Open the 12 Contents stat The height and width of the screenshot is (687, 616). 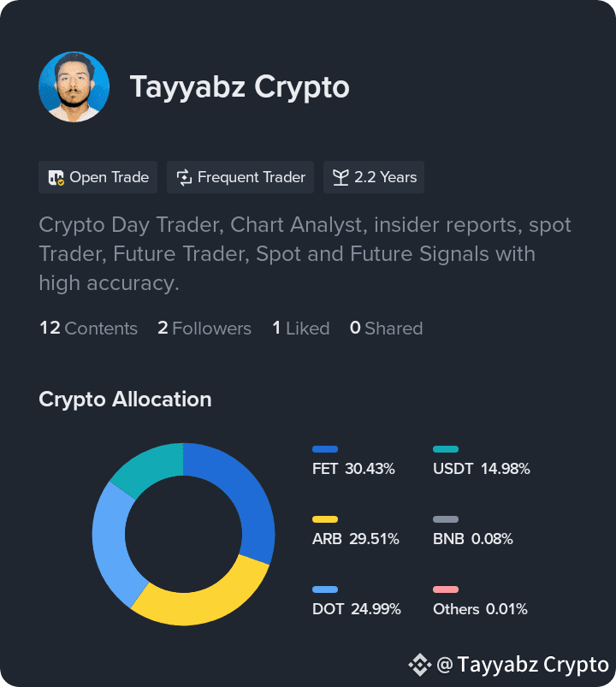tap(88, 329)
